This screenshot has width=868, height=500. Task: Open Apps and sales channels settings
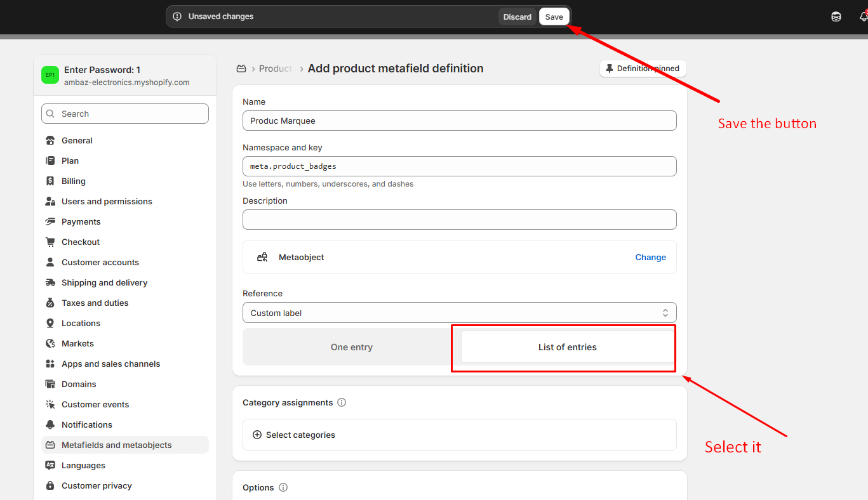pos(110,364)
